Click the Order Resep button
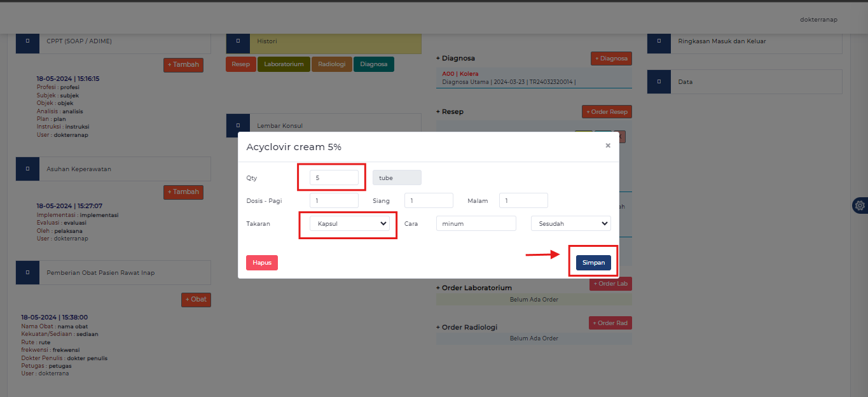Screen dimensions: 868x397 [607, 111]
